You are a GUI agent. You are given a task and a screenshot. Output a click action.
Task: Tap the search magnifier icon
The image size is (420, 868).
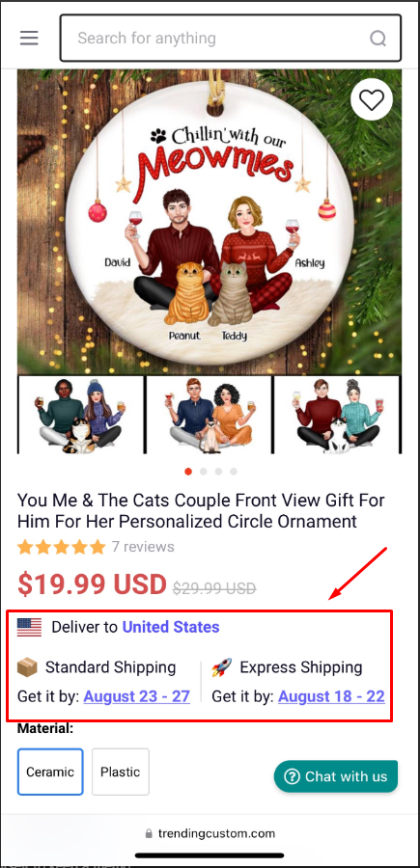[x=378, y=39]
